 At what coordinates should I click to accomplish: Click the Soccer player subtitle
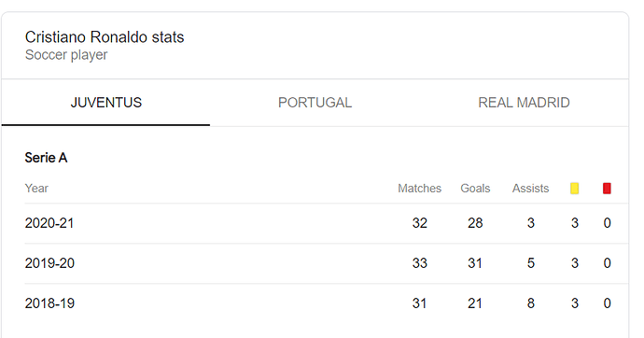click(x=66, y=55)
